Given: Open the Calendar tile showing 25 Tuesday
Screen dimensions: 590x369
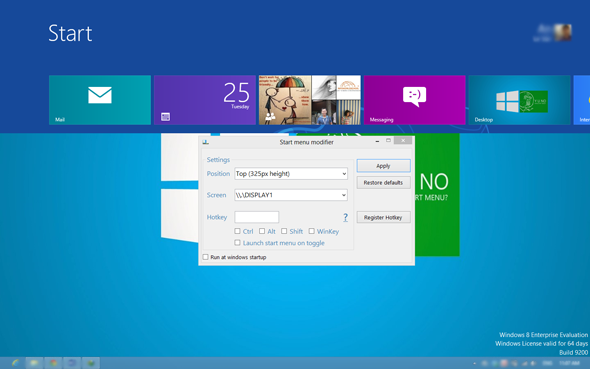Looking at the screenshot, I should (x=205, y=100).
